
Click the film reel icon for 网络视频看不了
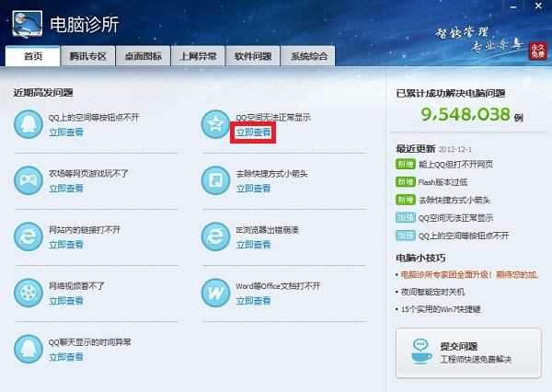click(x=29, y=293)
